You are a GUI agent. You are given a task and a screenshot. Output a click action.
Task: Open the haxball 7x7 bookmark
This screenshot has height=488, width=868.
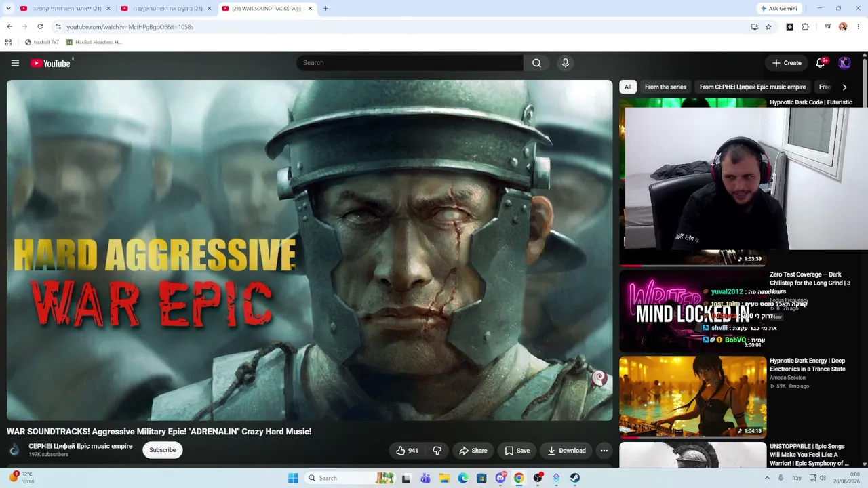coord(42,42)
